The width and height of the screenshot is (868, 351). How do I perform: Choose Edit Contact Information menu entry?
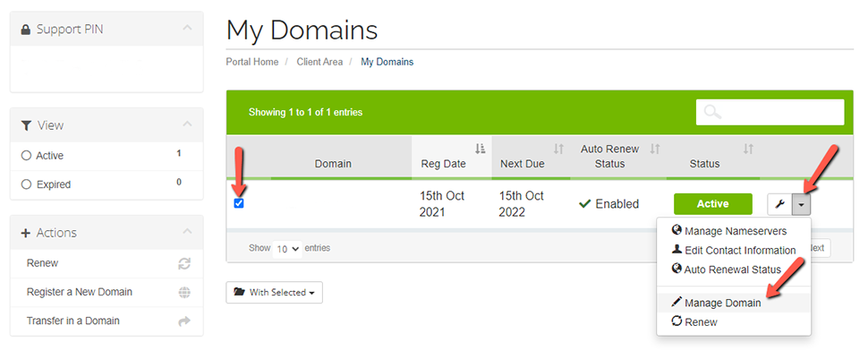[734, 250]
